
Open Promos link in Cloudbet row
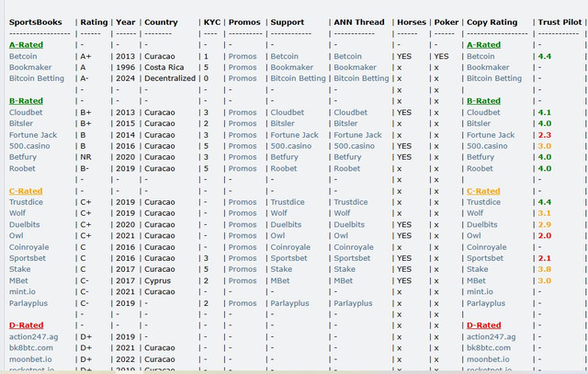point(243,112)
